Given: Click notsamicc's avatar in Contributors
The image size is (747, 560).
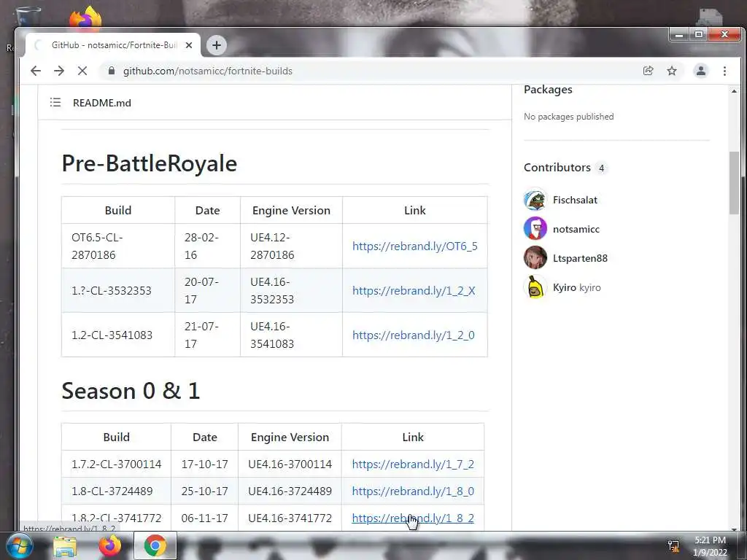Looking at the screenshot, I should click(x=535, y=228).
